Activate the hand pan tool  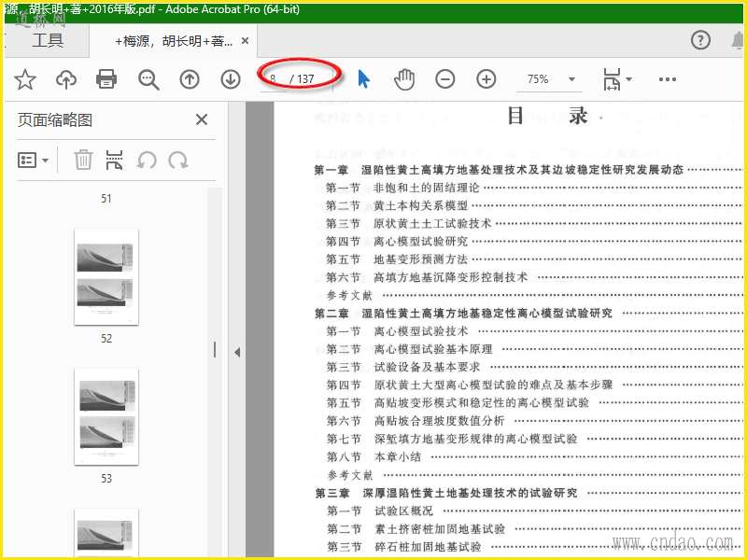[x=404, y=79]
